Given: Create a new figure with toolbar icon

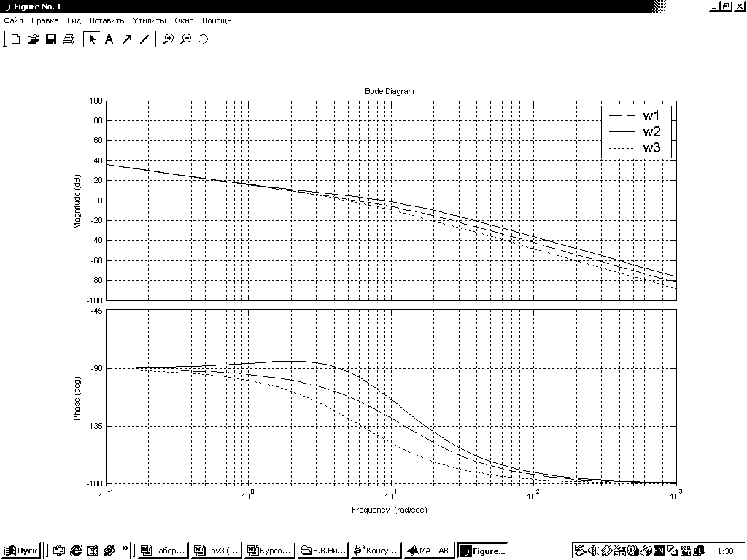Looking at the screenshot, I should click(16, 39).
